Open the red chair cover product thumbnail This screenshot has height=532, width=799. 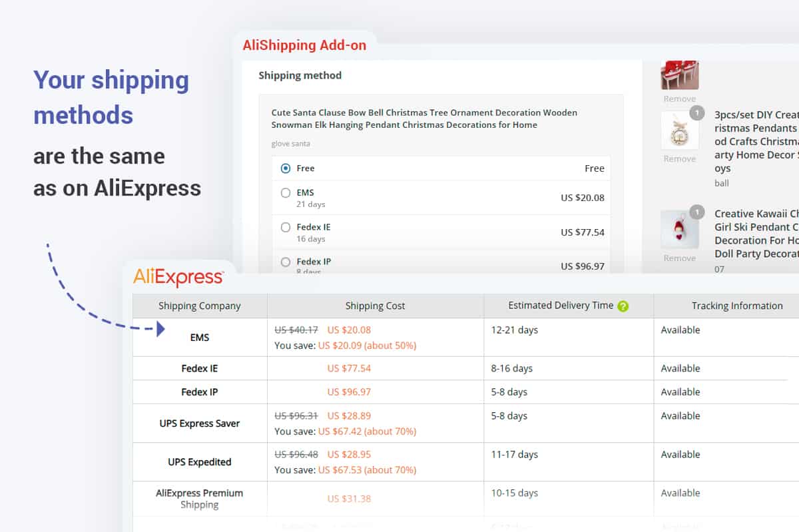pos(679,75)
